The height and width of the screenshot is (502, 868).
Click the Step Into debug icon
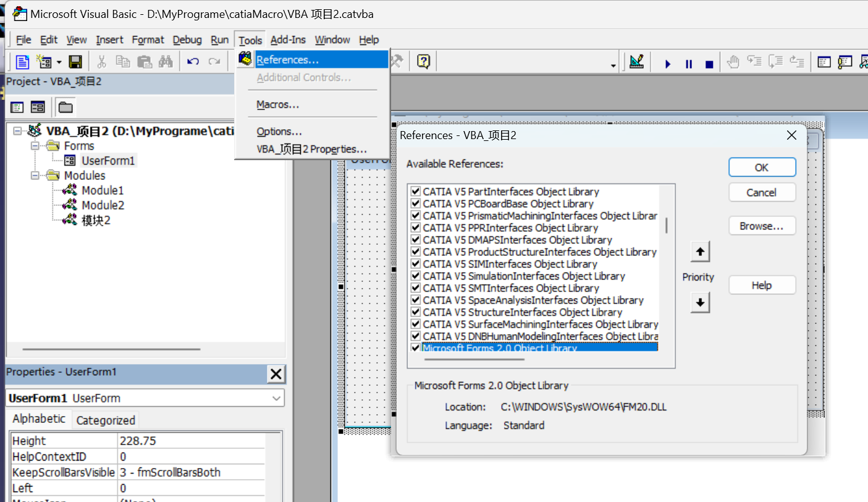pos(754,61)
